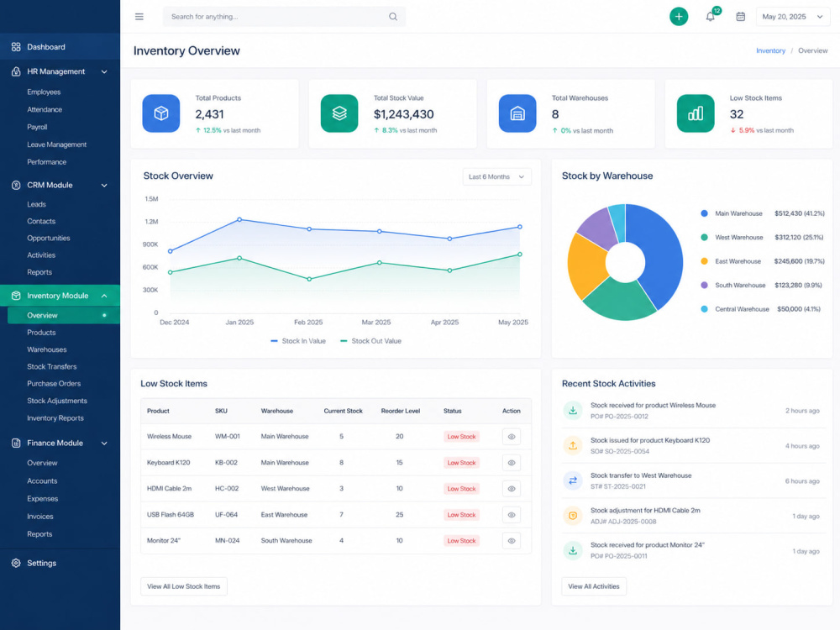Click the Inventory Module box icon
Viewport: 840px width, 630px height.
(x=16, y=296)
